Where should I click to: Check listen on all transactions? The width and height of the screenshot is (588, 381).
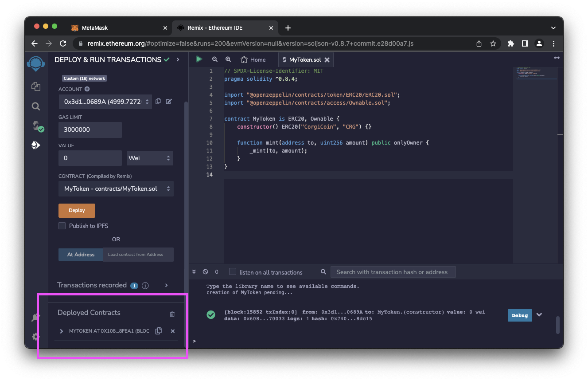(233, 271)
